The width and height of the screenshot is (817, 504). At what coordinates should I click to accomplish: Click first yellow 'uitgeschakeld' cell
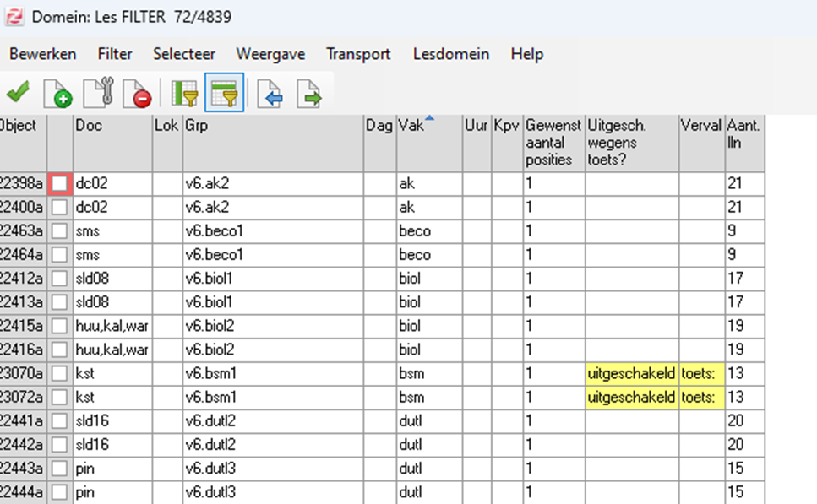631,373
